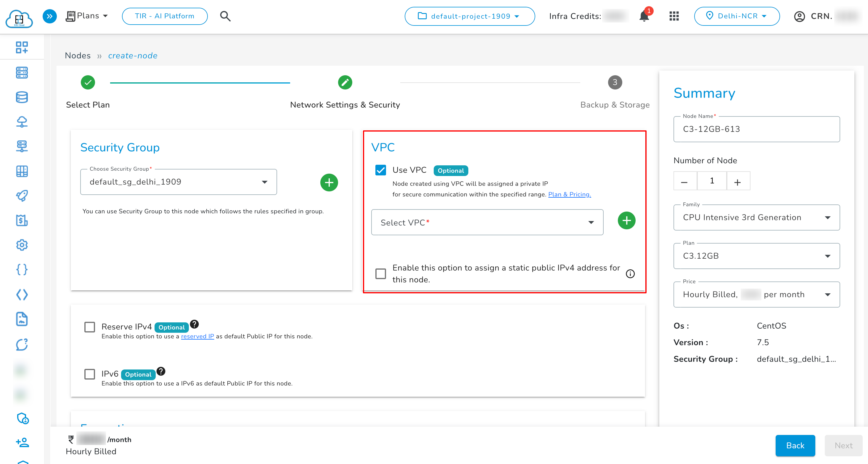Open the rocket launch icon in the sidebar
868x464 pixels.
(x=22, y=196)
